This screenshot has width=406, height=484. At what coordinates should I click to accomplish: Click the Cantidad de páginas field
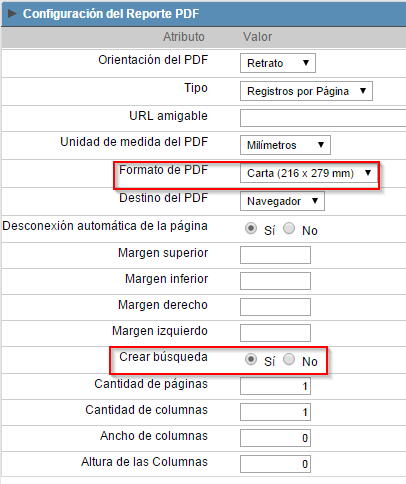point(275,386)
